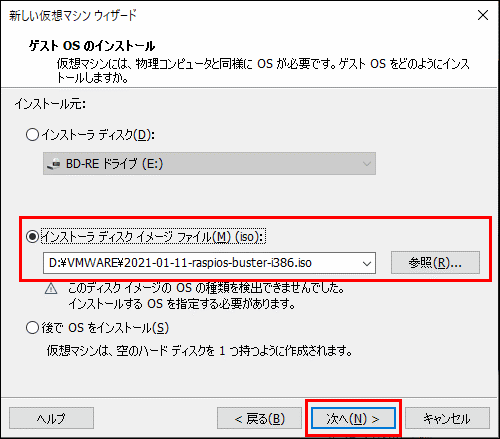Click the キャンセル button
This screenshot has width=500, height=439.
pyautogui.click(x=447, y=418)
